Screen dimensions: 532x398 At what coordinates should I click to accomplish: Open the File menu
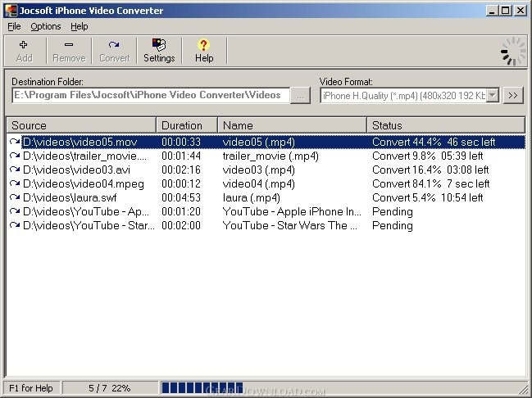pyautogui.click(x=14, y=26)
